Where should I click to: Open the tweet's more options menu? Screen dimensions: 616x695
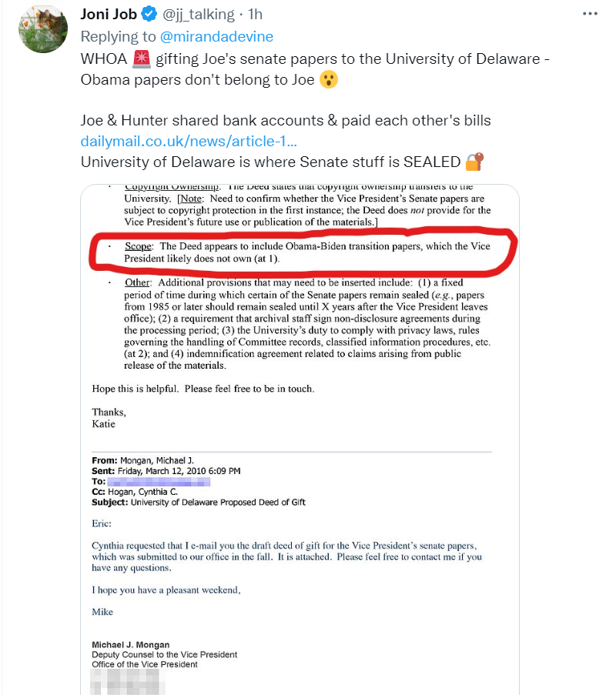pos(590,14)
